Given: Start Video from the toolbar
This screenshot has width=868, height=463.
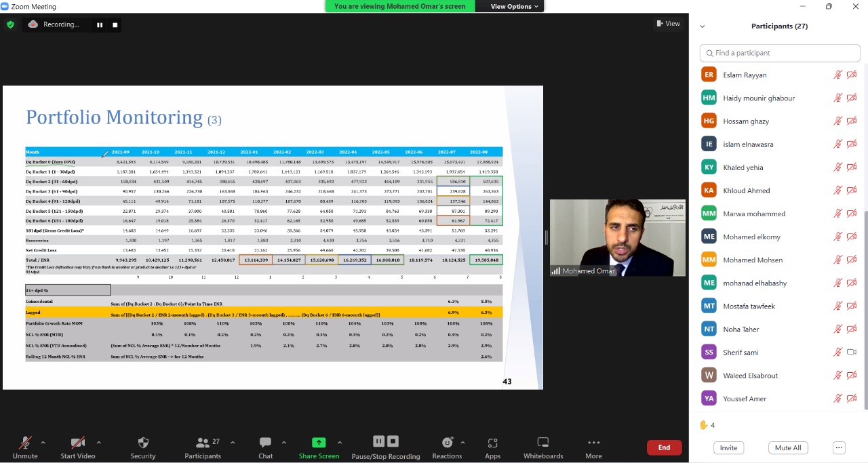Looking at the screenshot, I should pos(77,443).
